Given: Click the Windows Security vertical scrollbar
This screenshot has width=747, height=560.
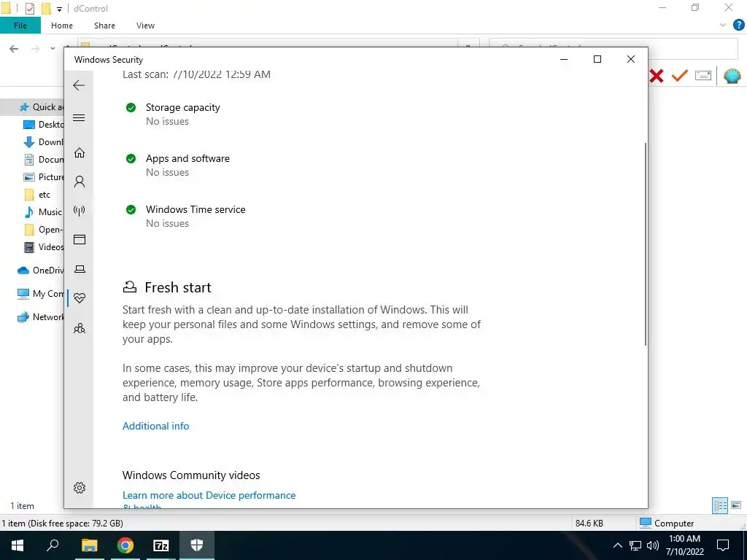Looking at the screenshot, I should (646, 244).
